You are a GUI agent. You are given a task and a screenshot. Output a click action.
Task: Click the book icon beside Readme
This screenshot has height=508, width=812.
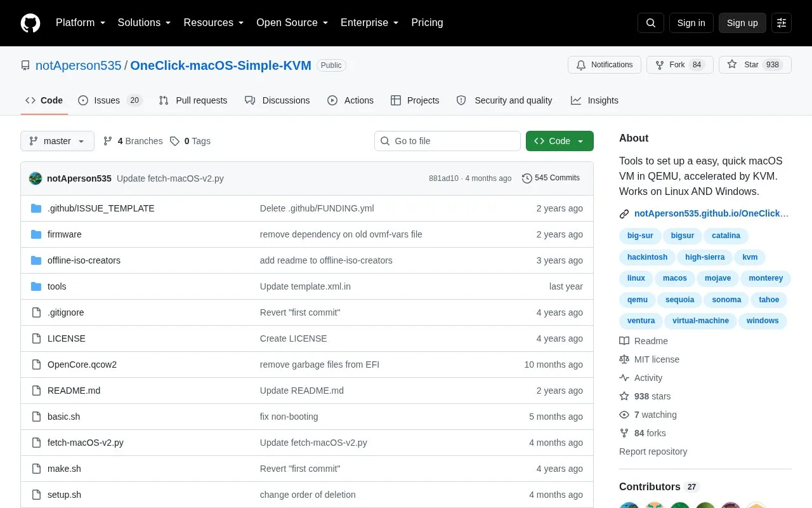coord(624,341)
